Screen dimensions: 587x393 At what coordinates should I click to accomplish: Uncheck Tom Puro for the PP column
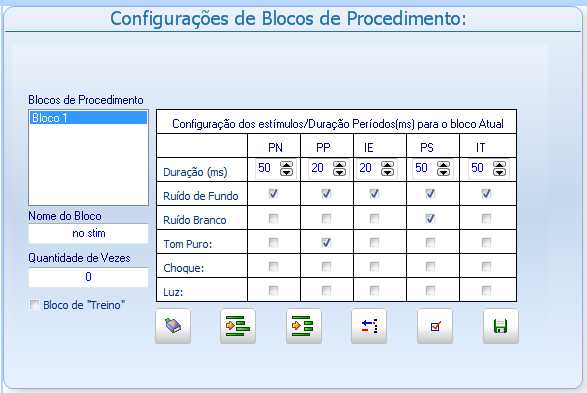[326, 243]
